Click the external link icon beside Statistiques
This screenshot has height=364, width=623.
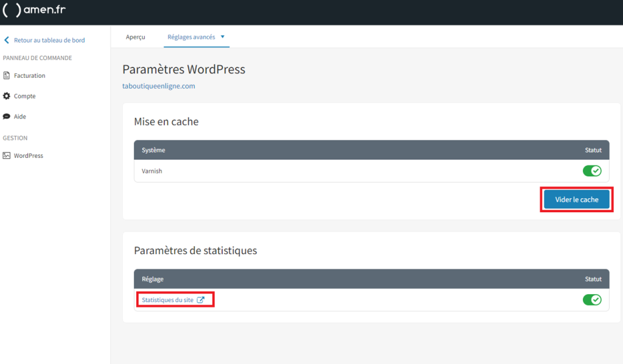click(x=201, y=300)
